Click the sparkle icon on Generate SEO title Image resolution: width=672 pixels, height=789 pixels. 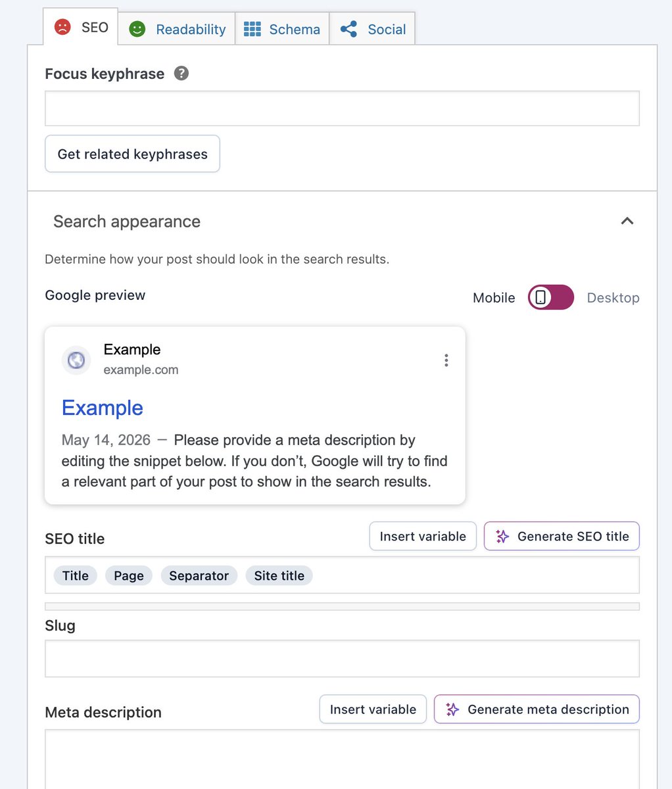(x=502, y=537)
